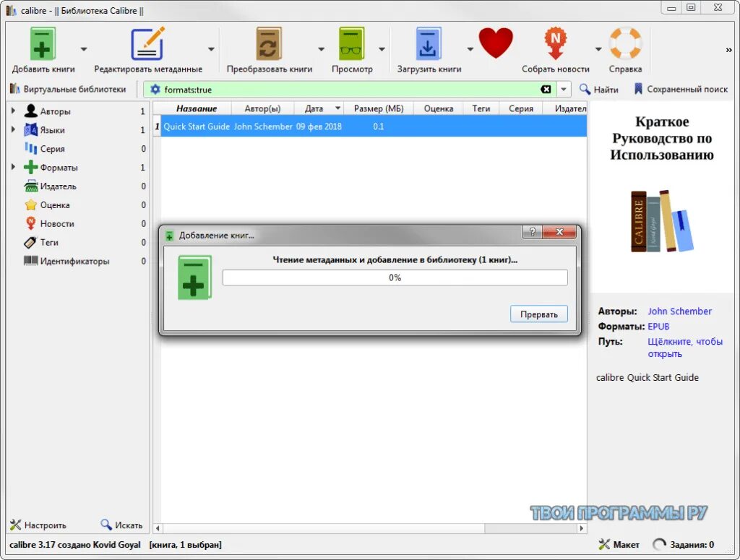
Task: Open the Просмотр glasses book icon
Action: (x=352, y=43)
